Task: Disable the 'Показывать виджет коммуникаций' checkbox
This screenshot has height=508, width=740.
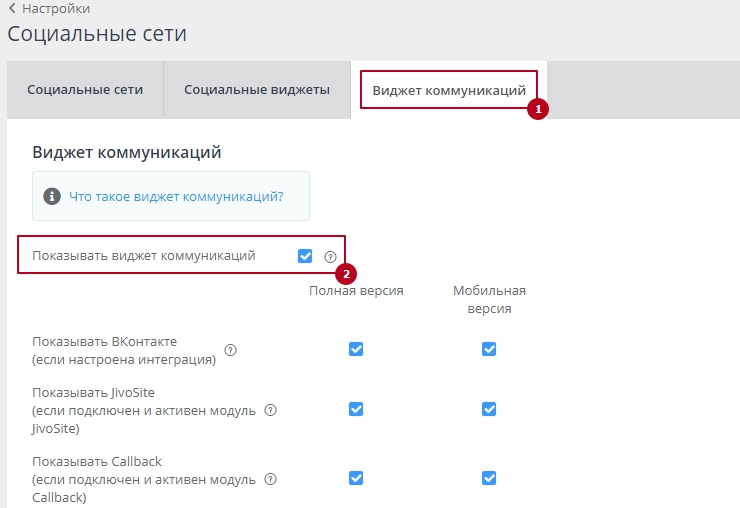Action: click(305, 256)
